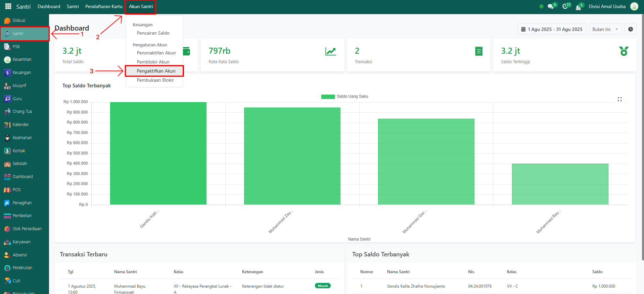
Task: Open Kalender from the sidebar
Action: [20, 125]
